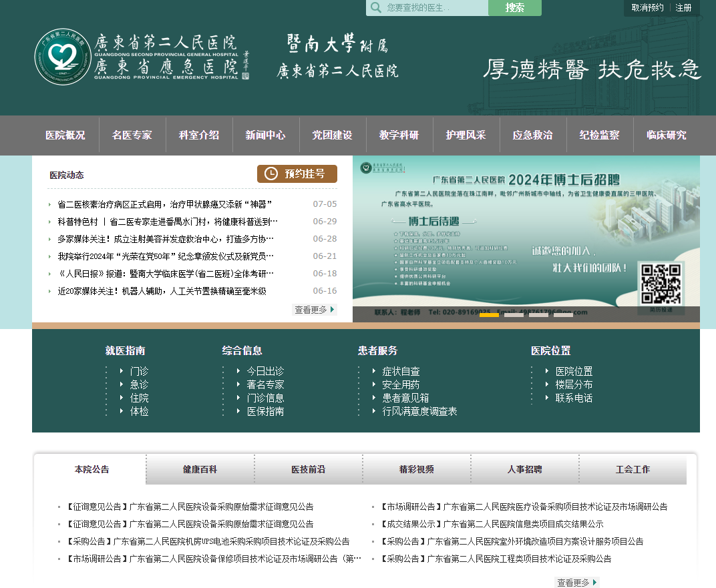Open 新闻中心 navigation menu
Viewport: 716px width, 588px height.
[x=266, y=135]
